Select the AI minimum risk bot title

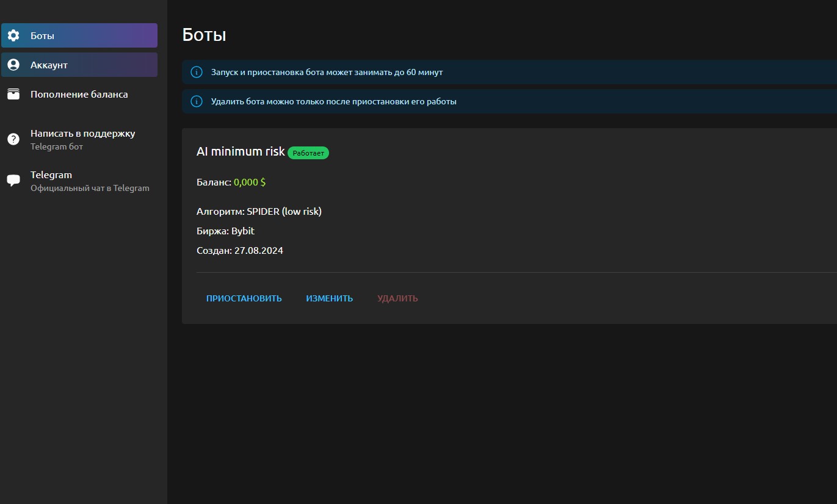pyautogui.click(x=241, y=151)
